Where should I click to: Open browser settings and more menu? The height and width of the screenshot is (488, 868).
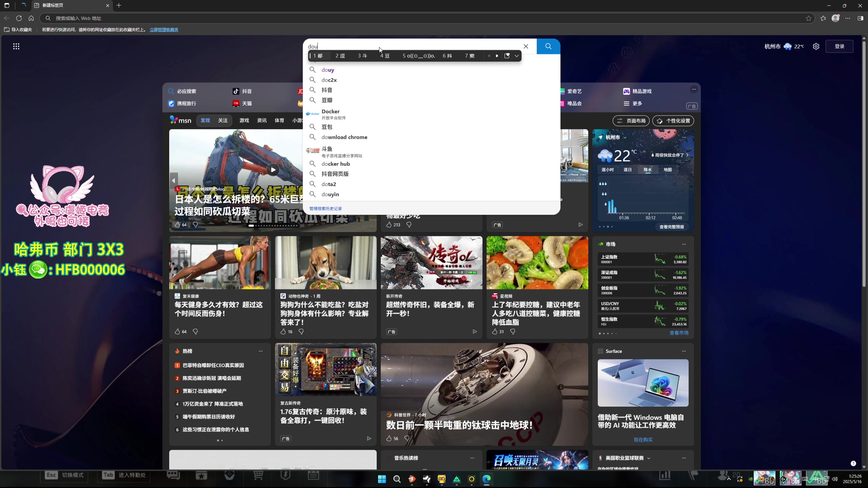pos(848,18)
